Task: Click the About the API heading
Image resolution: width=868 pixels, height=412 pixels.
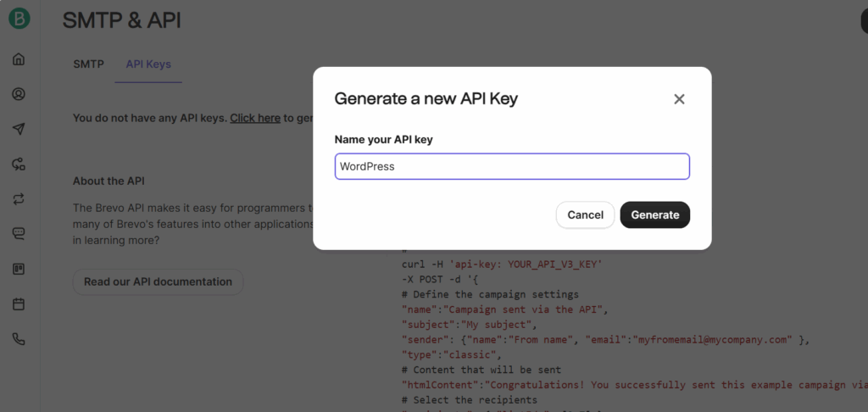Action: (108, 181)
